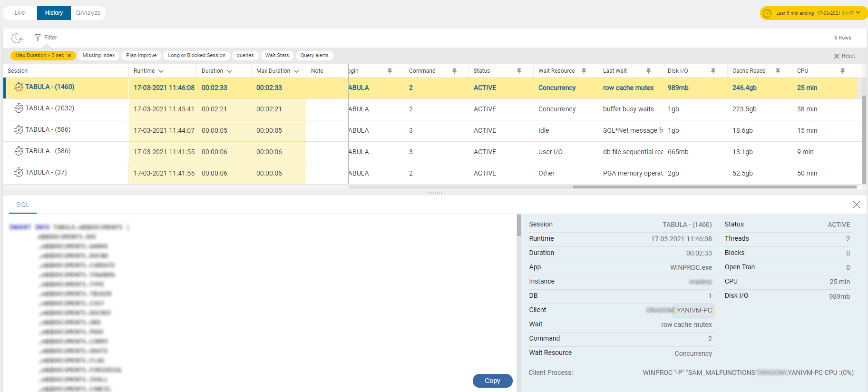
Task: Open the QAnalyze tab
Action: click(88, 13)
